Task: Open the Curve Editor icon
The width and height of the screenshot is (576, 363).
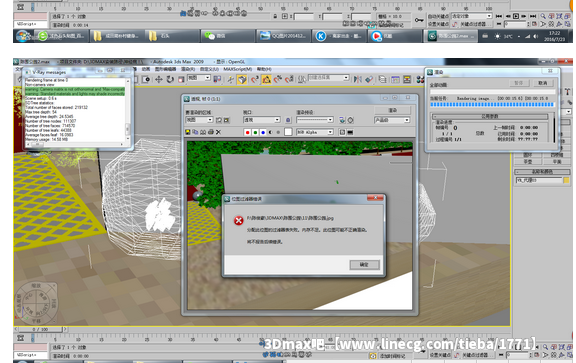Action: coord(395,79)
